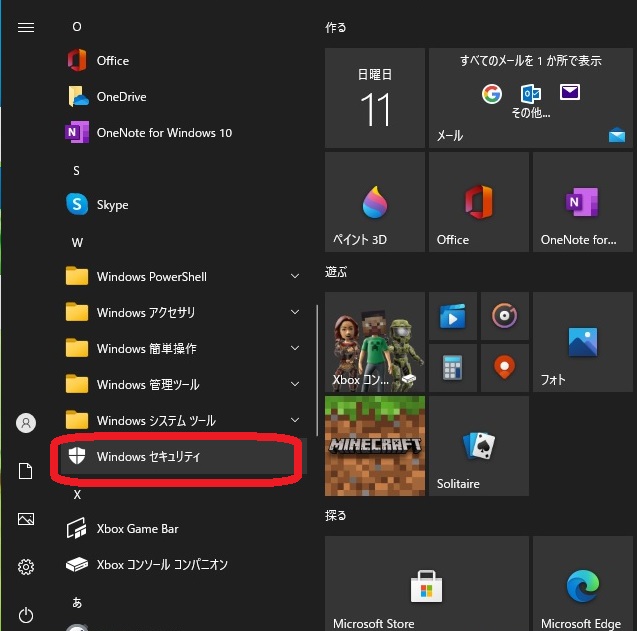
Task: Open Documents from the left rail
Action: coord(26,471)
